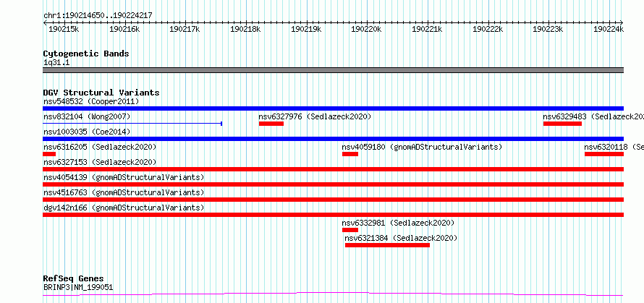Select the red bar under nsv4516763
644x303 pixels.
(333, 200)
